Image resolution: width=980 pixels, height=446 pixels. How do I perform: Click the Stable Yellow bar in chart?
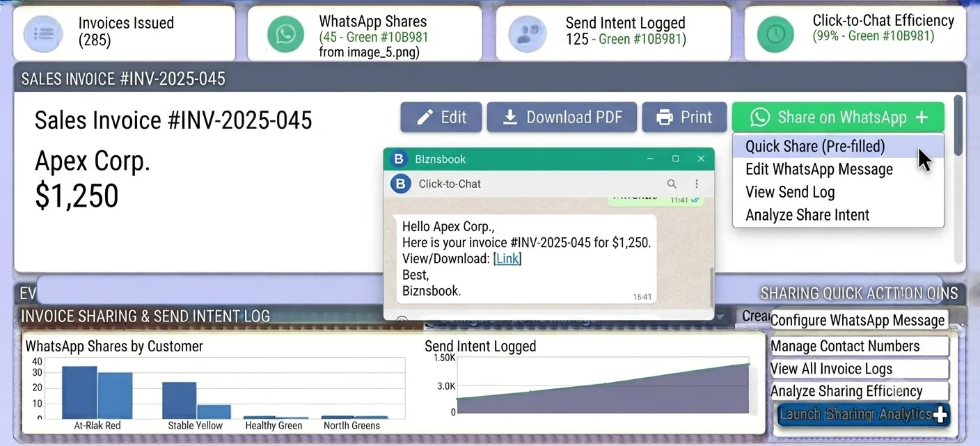(179, 400)
